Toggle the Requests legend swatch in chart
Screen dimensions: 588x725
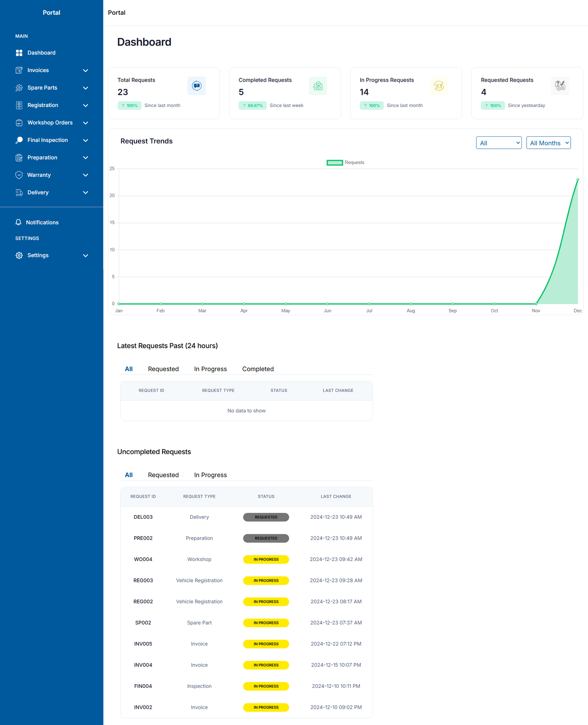[335, 162]
